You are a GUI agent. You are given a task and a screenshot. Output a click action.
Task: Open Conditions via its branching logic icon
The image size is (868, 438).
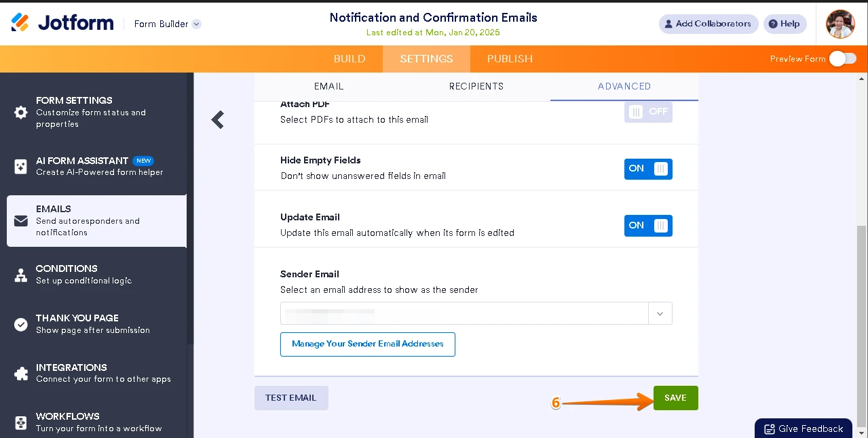tap(20, 274)
